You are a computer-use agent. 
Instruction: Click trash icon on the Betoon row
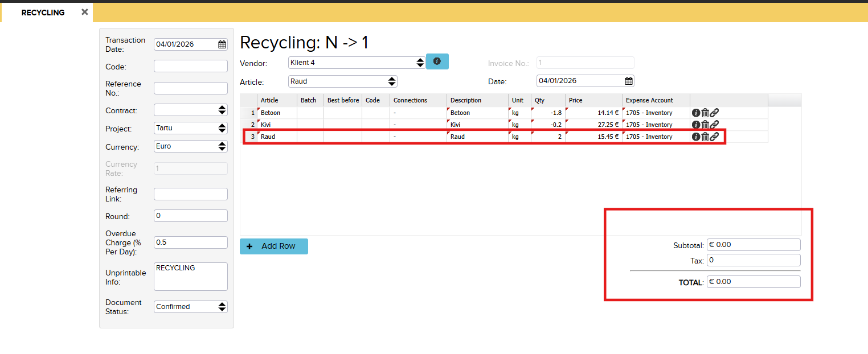(x=705, y=113)
